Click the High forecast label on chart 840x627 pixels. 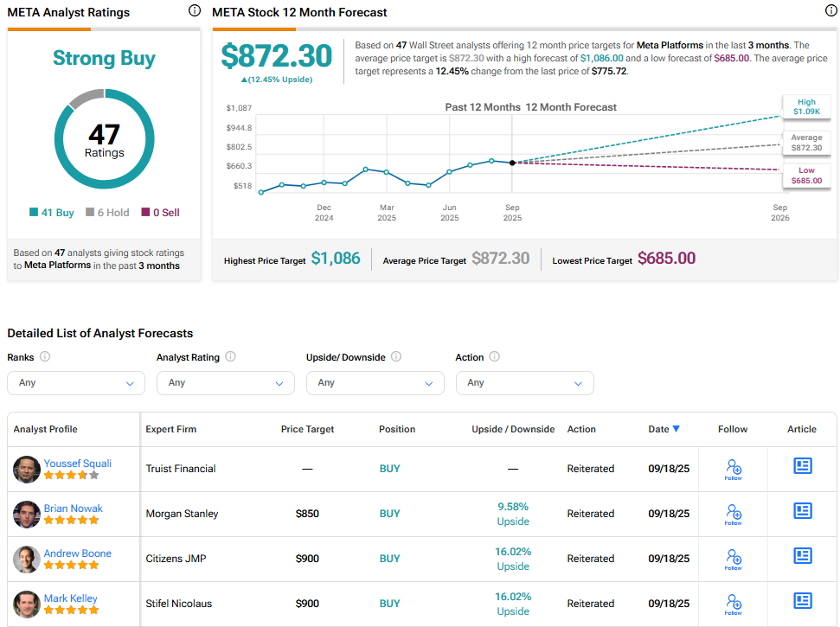(x=806, y=106)
